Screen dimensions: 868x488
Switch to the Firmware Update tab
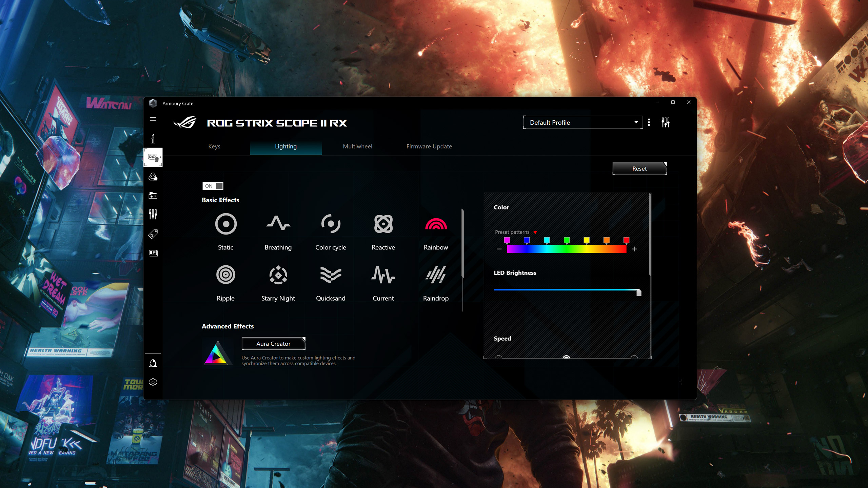tap(429, 146)
